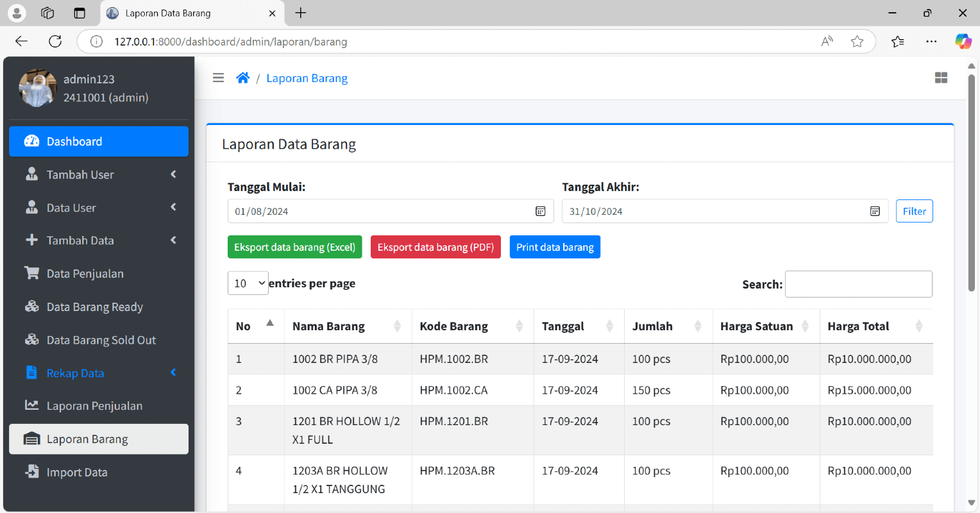The height and width of the screenshot is (513, 980).
Task: Sort table by Tanggal column
Action: tap(579, 326)
